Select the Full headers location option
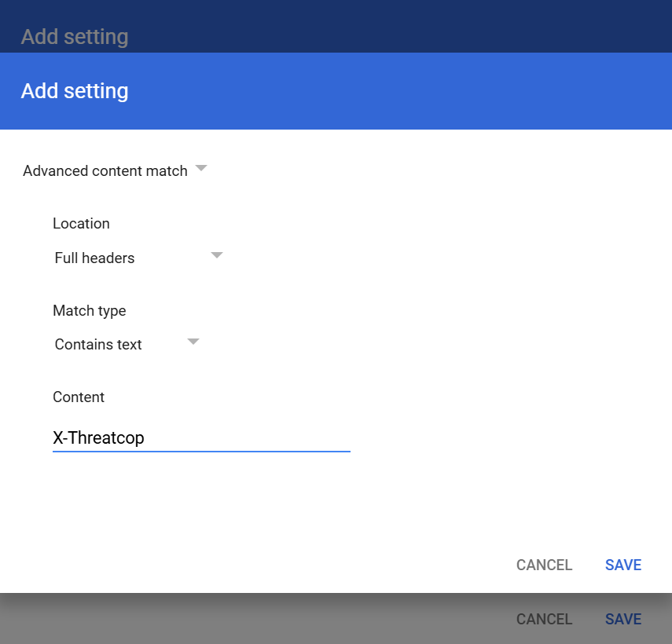 tap(94, 258)
